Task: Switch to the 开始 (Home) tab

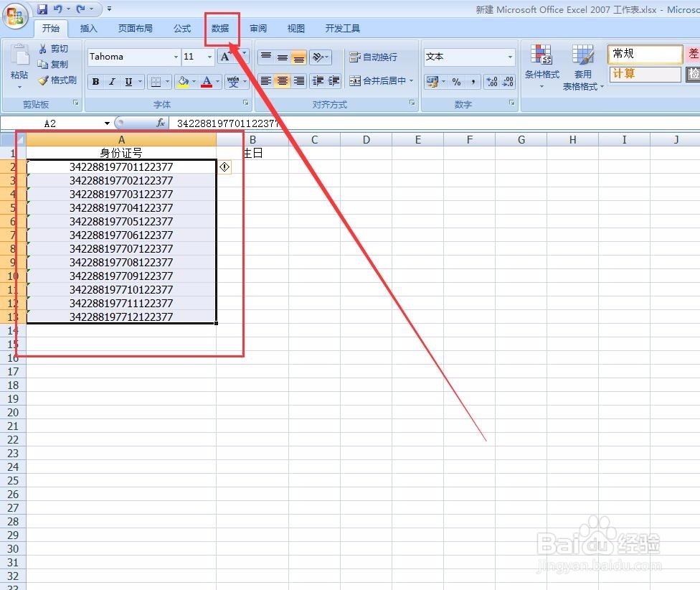Action: [x=51, y=29]
